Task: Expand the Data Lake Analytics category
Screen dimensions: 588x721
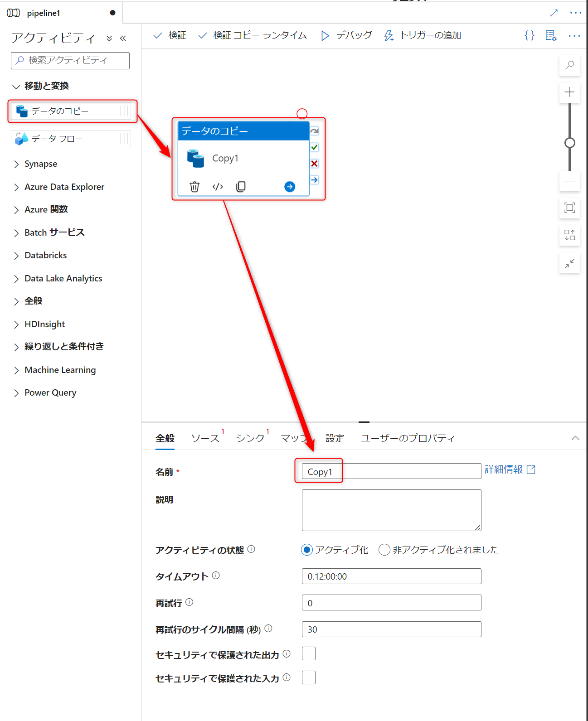Action: (58, 279)
